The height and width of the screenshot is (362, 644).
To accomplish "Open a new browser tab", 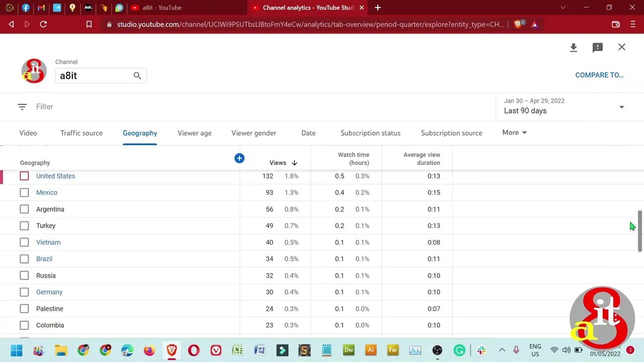I will (378, 8).
